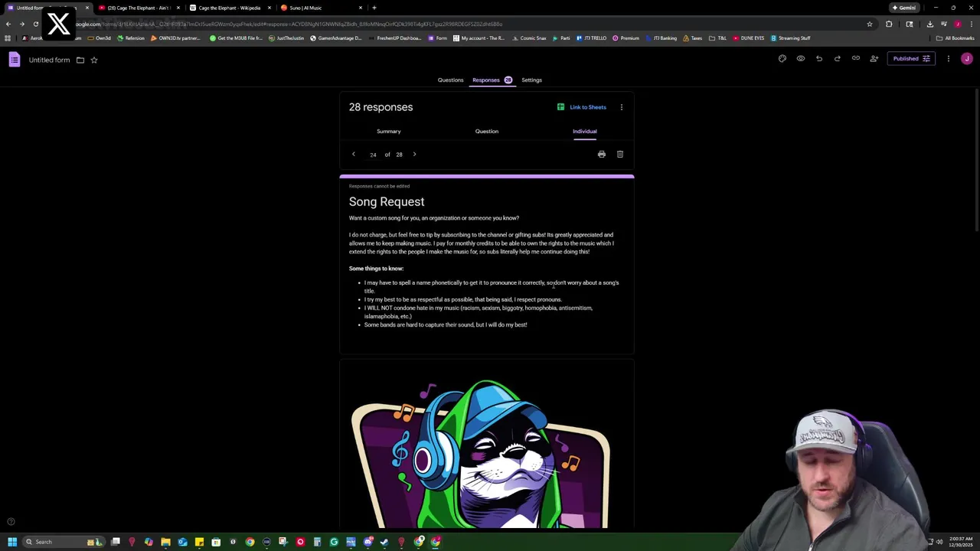The image size is (980, 551).
Task: Click Link to Sheets
Action: pos(582,107)
